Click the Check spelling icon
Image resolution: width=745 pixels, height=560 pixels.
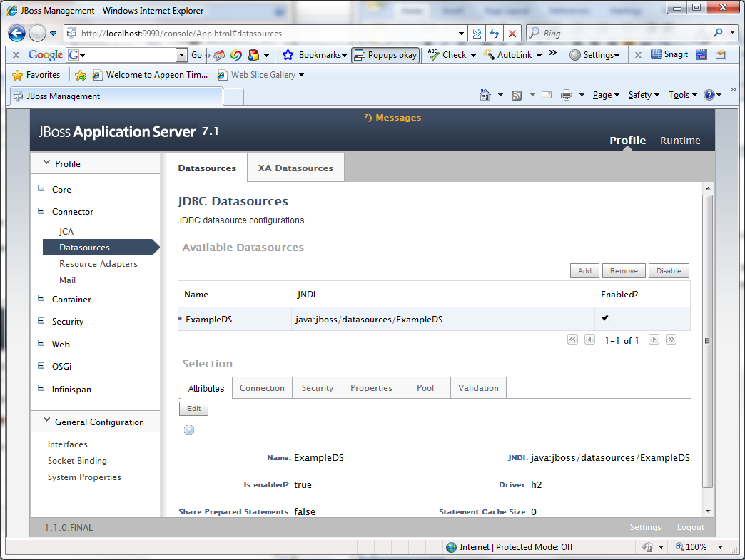point(433,55)
